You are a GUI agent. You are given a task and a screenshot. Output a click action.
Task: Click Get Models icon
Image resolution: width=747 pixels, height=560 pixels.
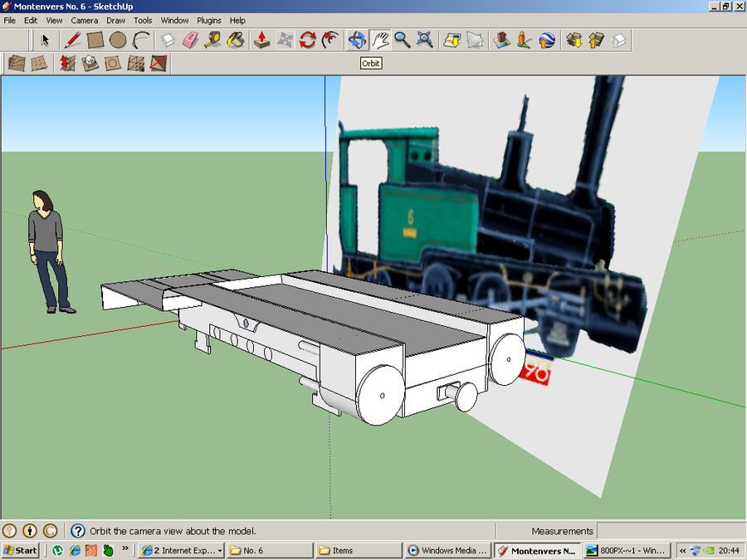click(574, 40)
